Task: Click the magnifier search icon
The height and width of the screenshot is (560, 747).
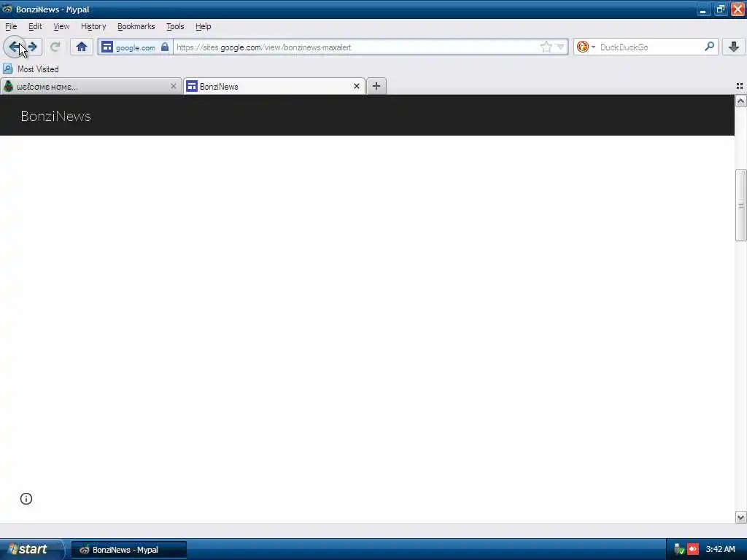Action: pyautogui.click(x=709, y=47)
